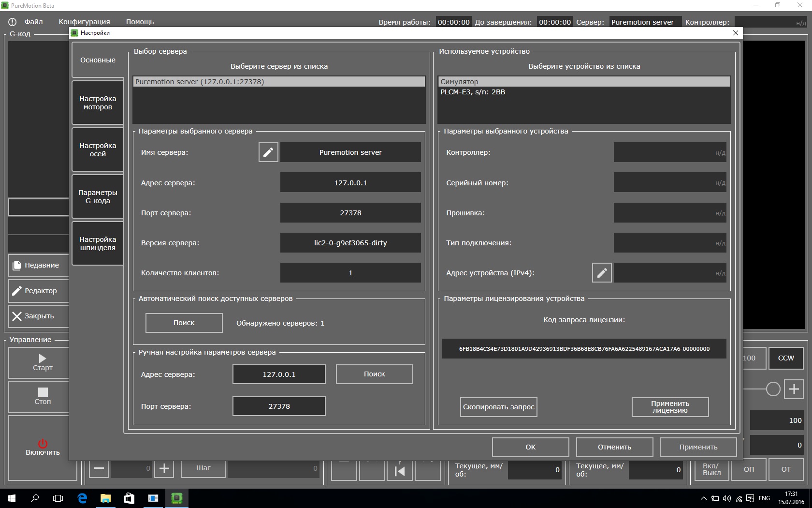Click the Шаг button

[x=203, y=468]
